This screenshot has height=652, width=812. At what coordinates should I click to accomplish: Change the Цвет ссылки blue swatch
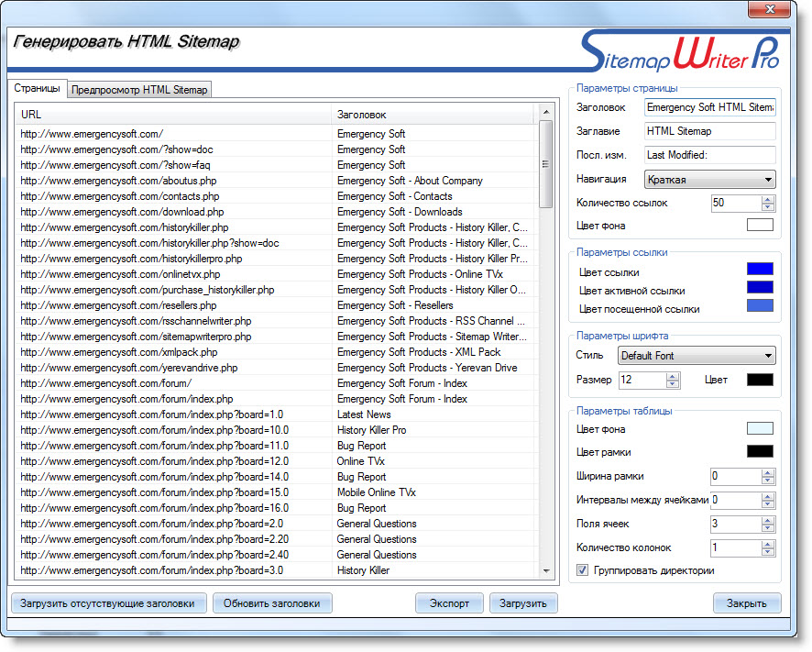click(760, 269)
